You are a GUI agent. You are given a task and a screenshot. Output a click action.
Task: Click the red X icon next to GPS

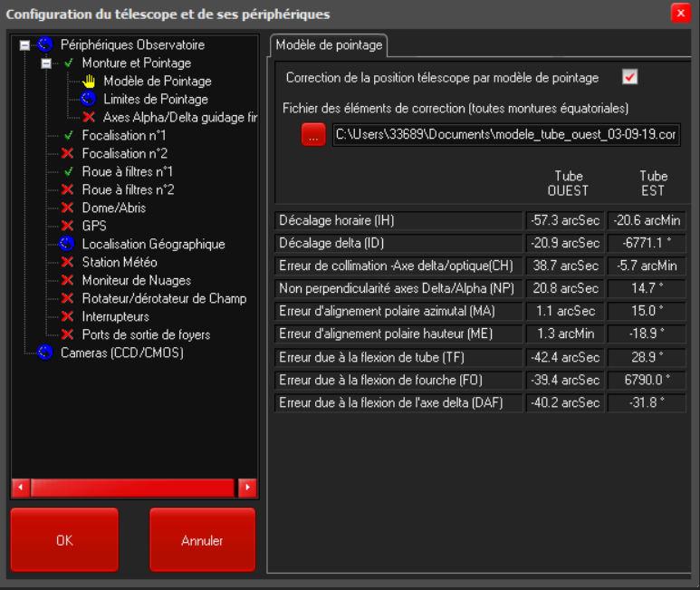tap(67, 227)
